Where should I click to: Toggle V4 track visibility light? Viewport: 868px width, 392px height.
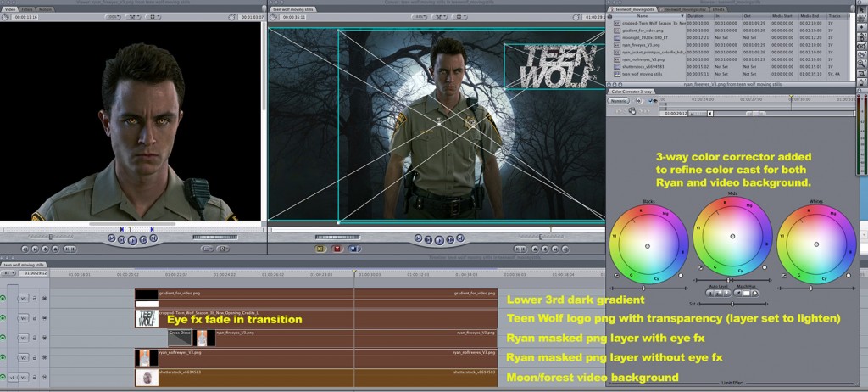point(3,317)
